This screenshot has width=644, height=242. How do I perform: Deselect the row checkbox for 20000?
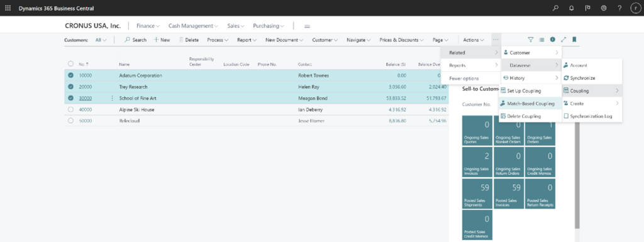tap(70, 87)
